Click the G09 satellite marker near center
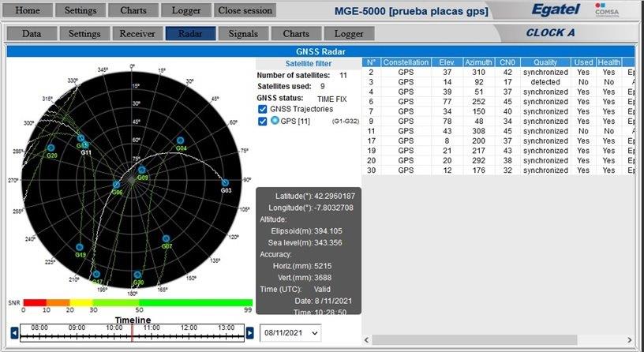644x352 pixels. [142, 170]
